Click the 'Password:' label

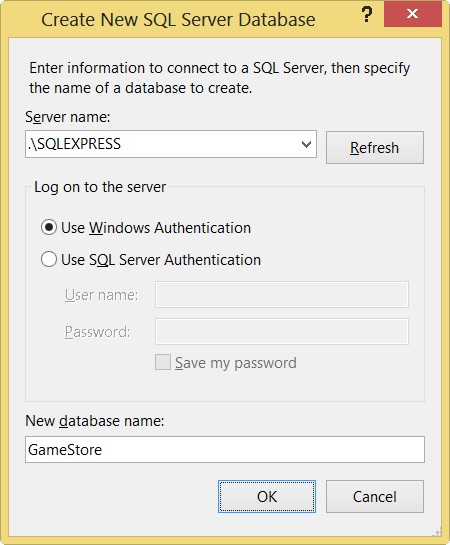[x=97, y=332]
